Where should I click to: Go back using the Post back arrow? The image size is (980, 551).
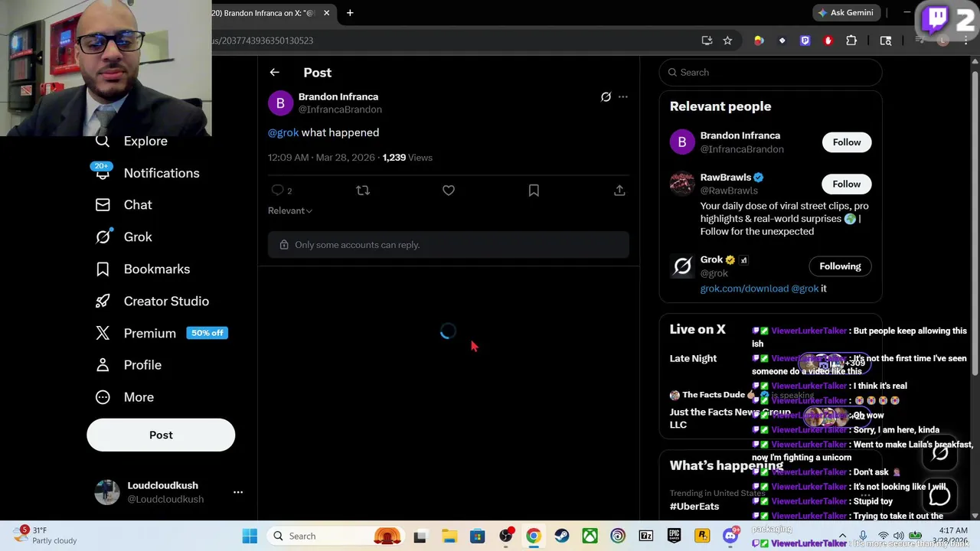pos(274,72)
